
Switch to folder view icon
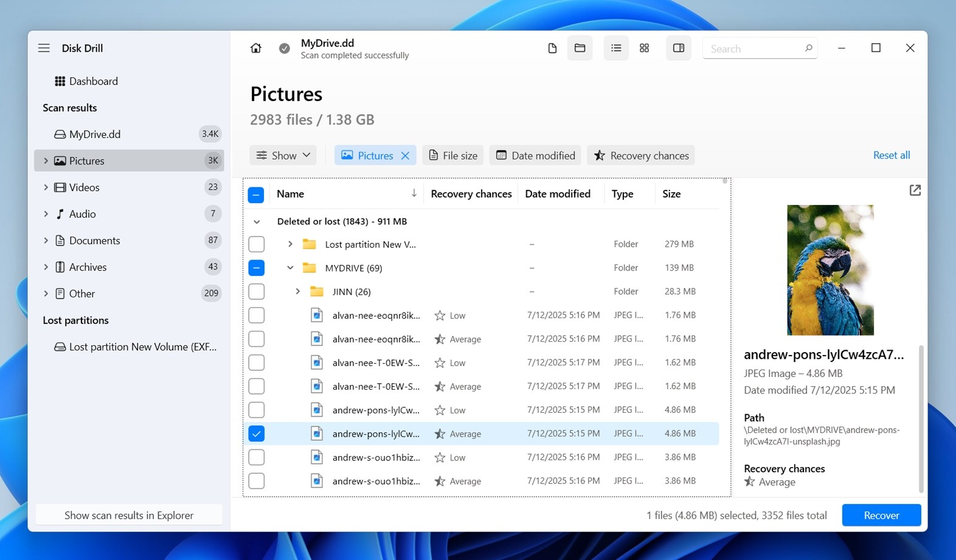[580, 49]
